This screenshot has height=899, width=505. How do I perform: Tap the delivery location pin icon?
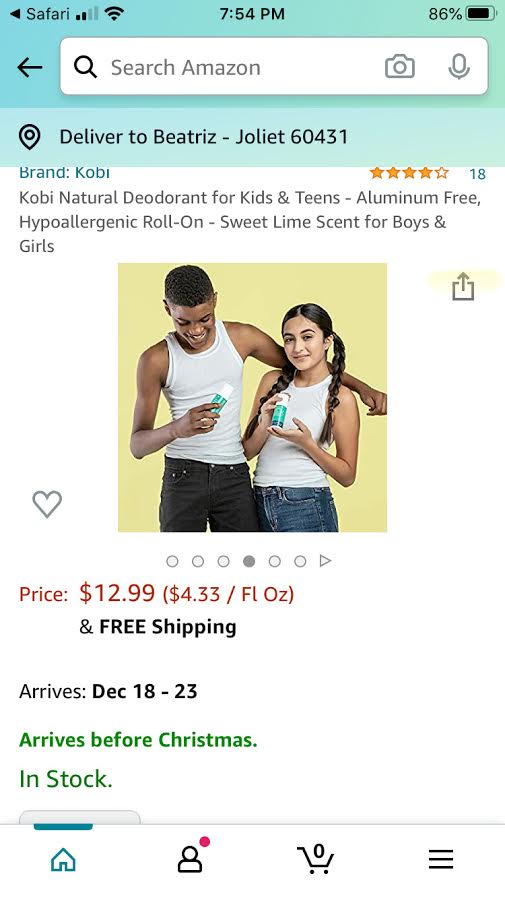(29, 137)
